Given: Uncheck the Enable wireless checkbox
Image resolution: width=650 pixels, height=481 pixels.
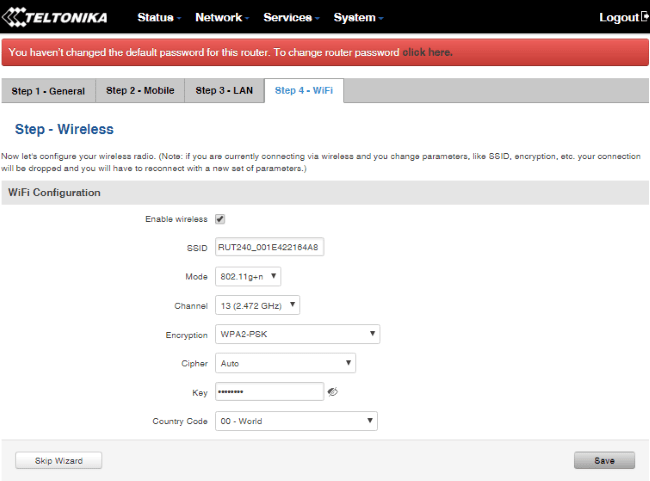Looking at the screenshot, I should click(220, 219).
